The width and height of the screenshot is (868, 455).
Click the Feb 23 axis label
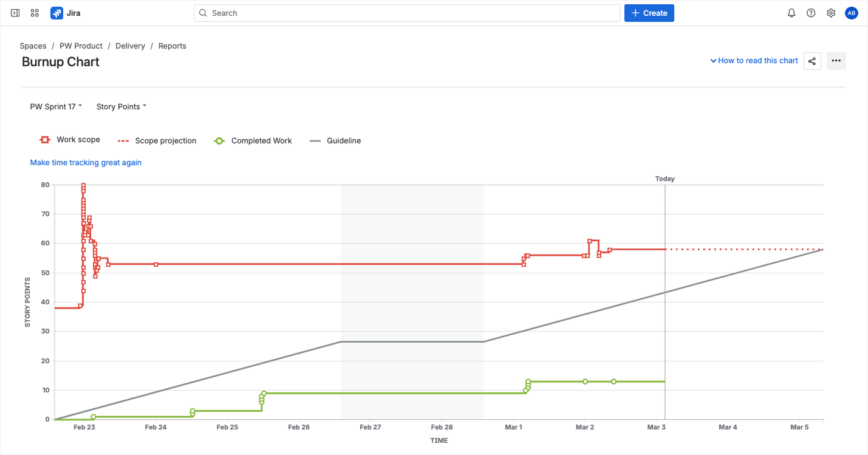click(x=84, y=427)
